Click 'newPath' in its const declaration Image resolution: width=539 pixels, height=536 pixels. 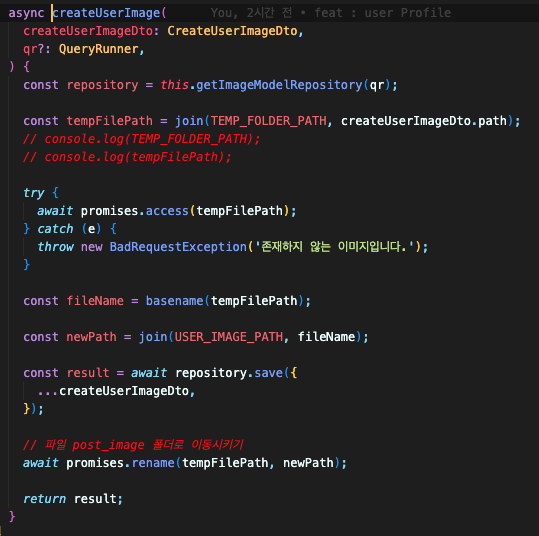[91, 337]
